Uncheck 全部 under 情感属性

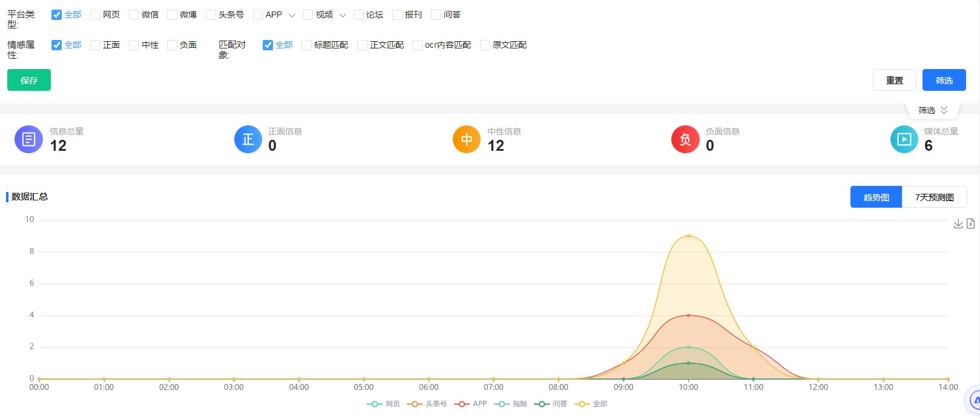[56, 45]
